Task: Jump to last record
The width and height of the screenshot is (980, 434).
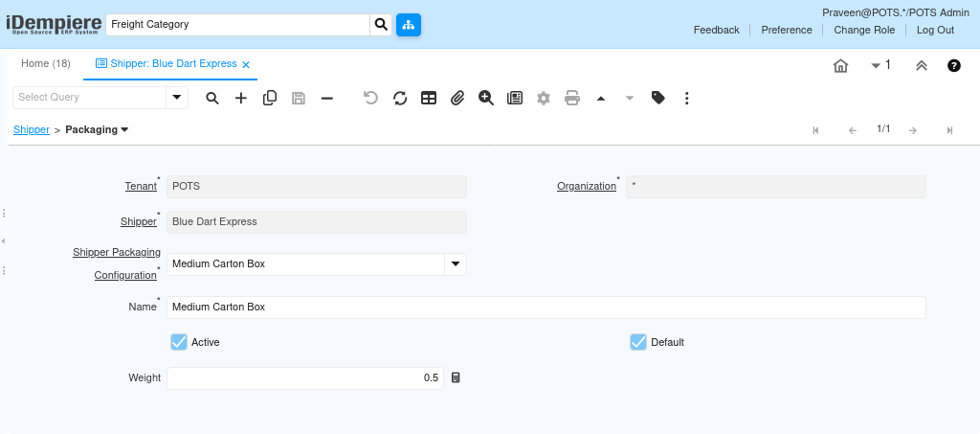Action: pos(949,130)
